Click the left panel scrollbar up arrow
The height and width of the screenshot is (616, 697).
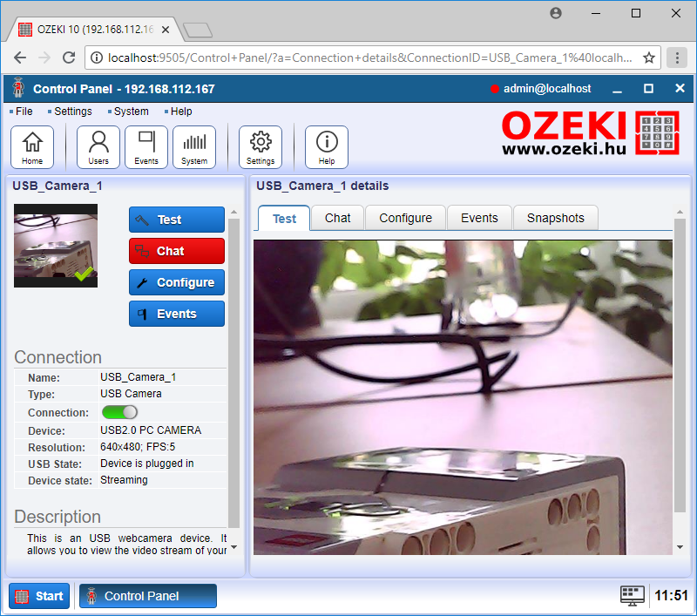pos(233,212)
